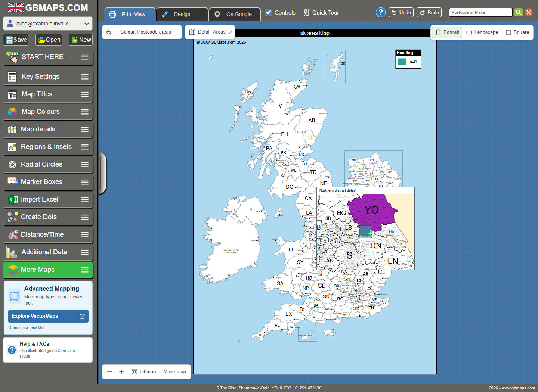Click the More Maps layers icon
538x392 pixels.
(x=13, y=270)
